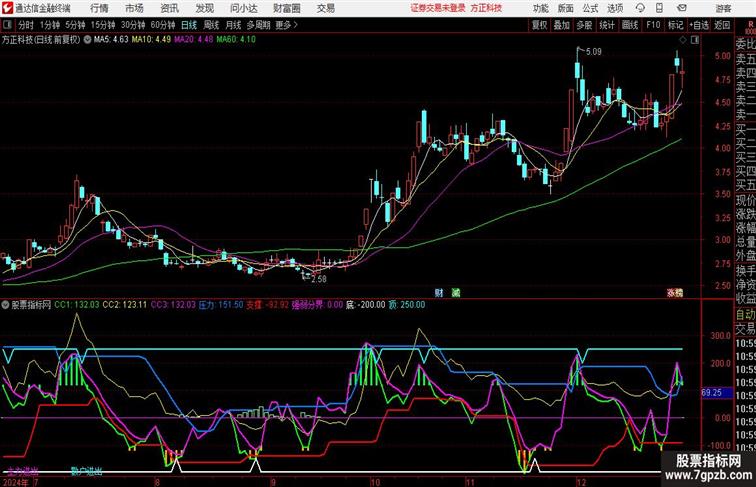Image resolution: width=756 pixels, height=487 pixels.
Task: Click the 统计 statistics button
Action: point(607,25)
